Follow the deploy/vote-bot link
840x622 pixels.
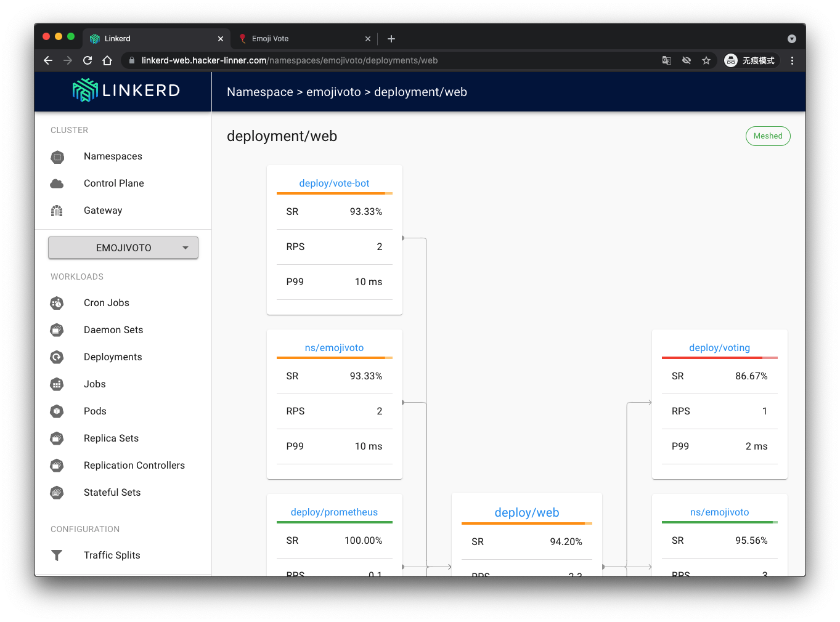tap(334, 184)
